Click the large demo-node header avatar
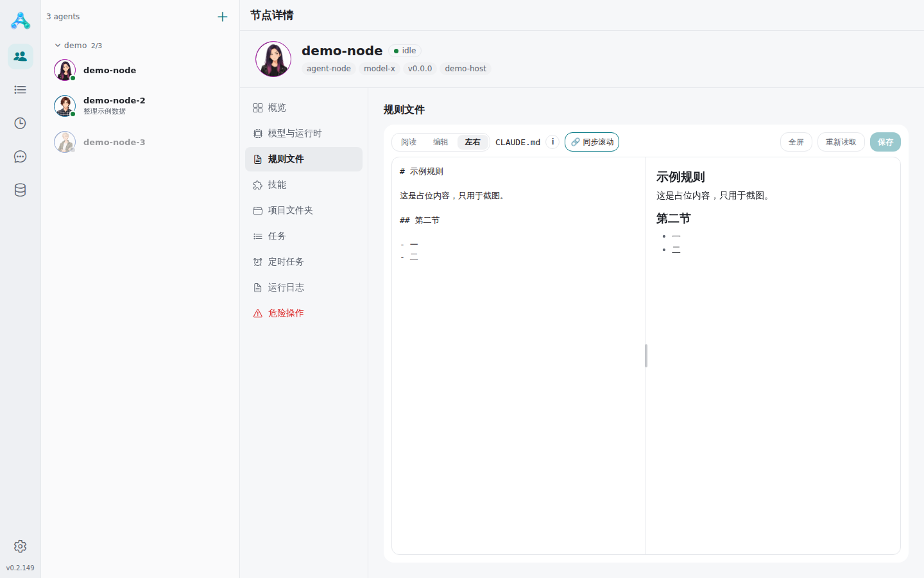The width and height of the screenshot is (924, 578). click(x=273, y=59)
